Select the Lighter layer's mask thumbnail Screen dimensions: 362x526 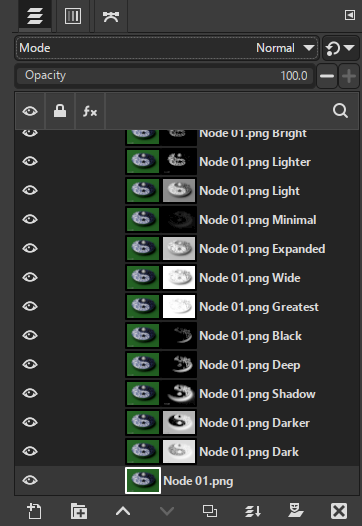tap(179, 161)
